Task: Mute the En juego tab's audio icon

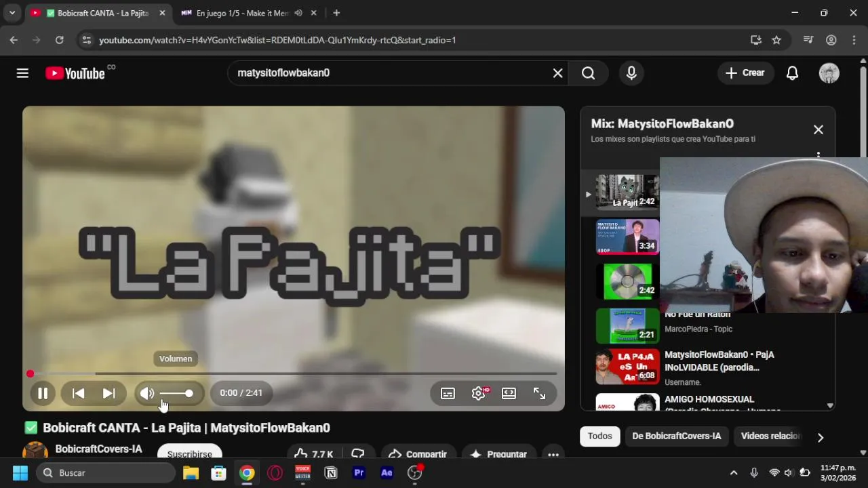Action: [x=298, y=13]
